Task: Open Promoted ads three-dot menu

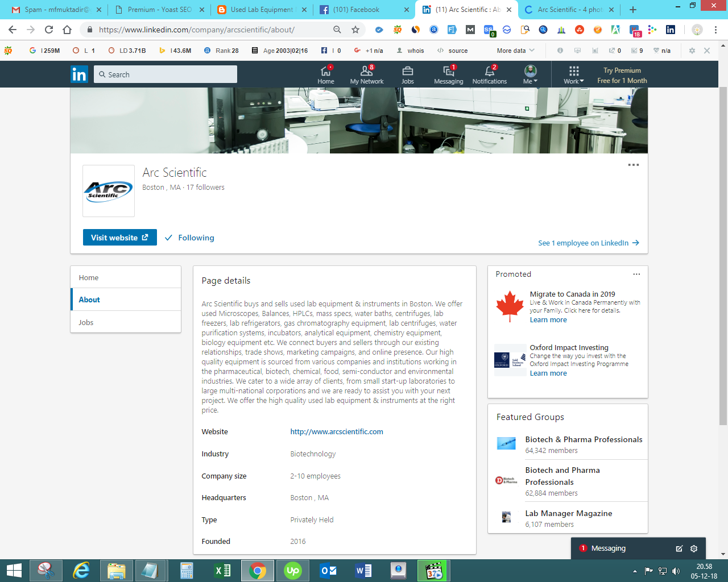Action: (636, 274)
